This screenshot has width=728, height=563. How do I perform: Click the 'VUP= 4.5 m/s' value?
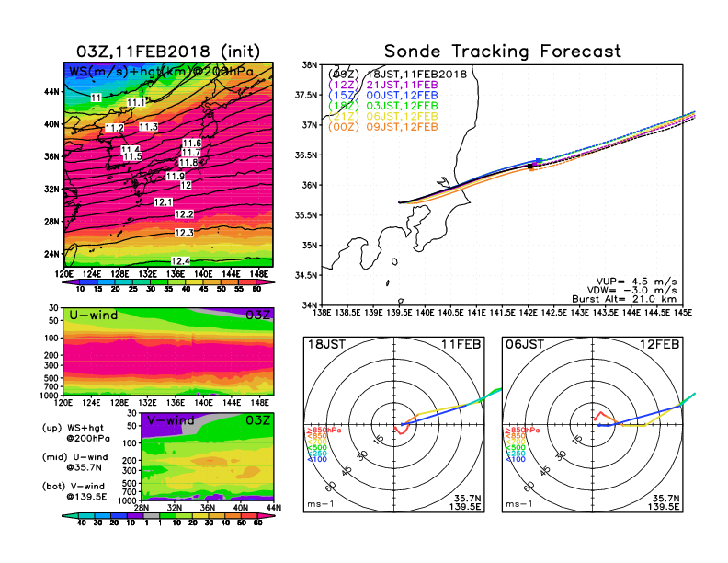[x=636, y=281]
